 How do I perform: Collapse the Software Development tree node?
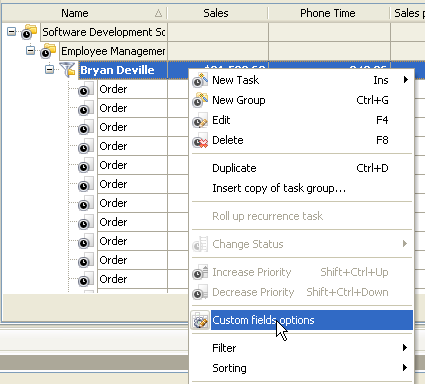click(x=12, y=32)
